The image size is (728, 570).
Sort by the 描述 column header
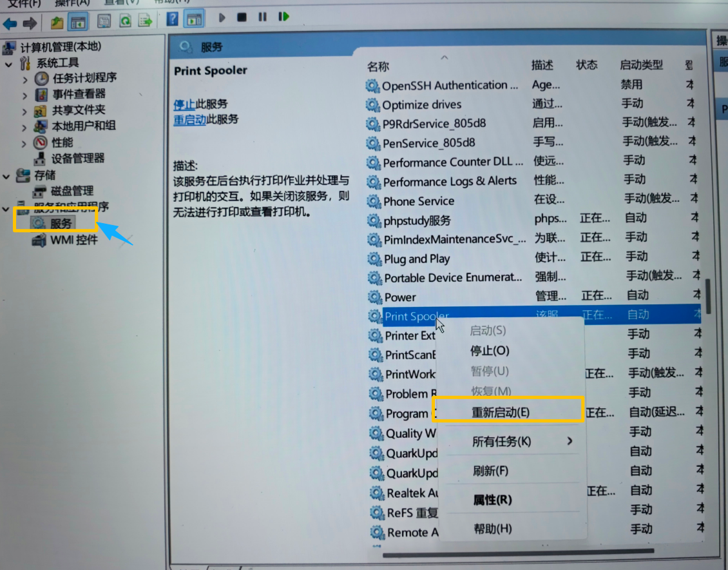pyautogui.click(x=542, y=65)
